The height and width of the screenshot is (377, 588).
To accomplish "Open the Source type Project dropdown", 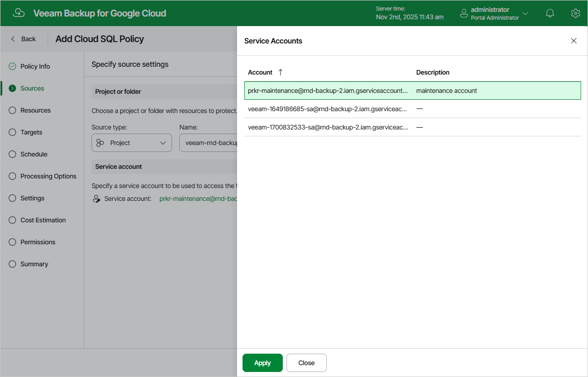I will pyautogui.click(x=132, y=143).
